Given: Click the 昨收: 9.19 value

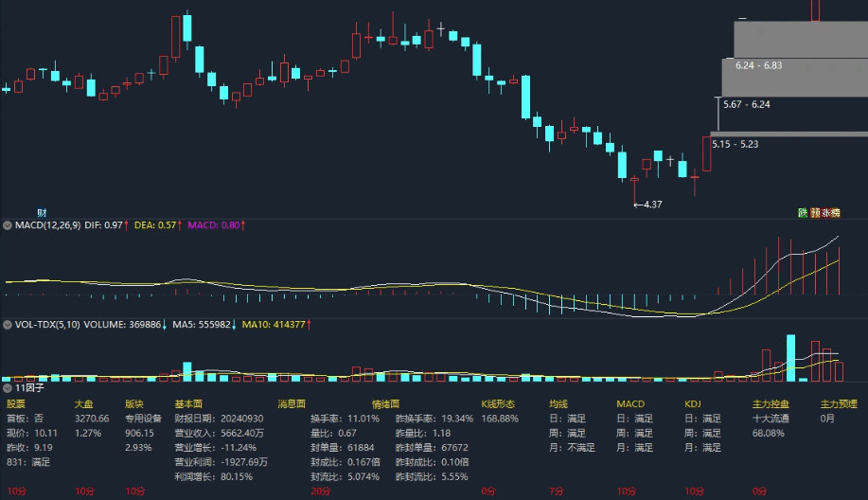Looking at the screenshot, I should click(30, 447).
